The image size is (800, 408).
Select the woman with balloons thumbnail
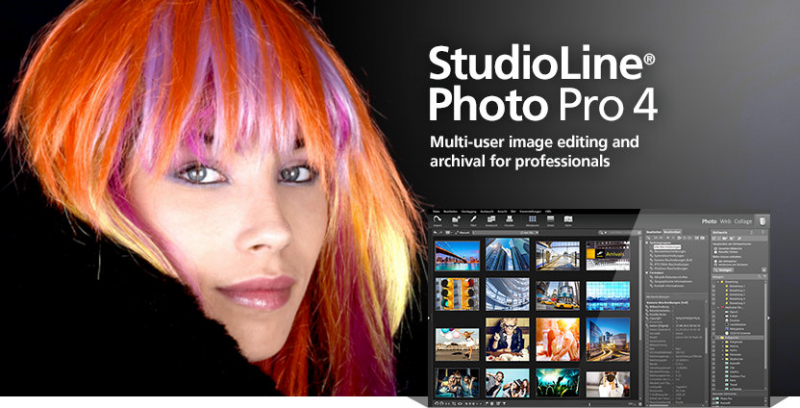(x=457, y=344)
